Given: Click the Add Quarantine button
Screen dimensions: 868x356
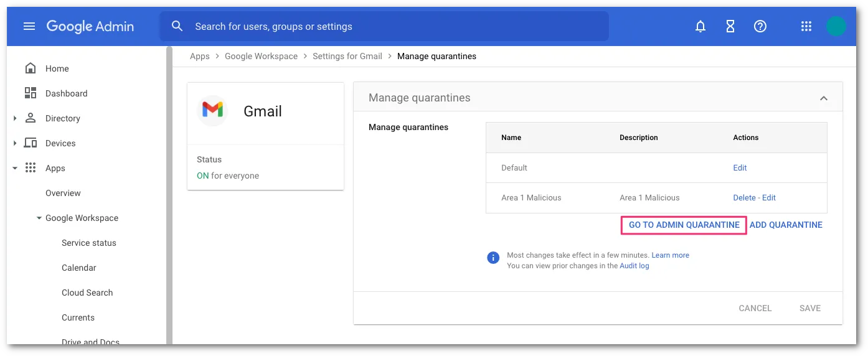Looking at the screenshot, I should [x=786, y=225].
